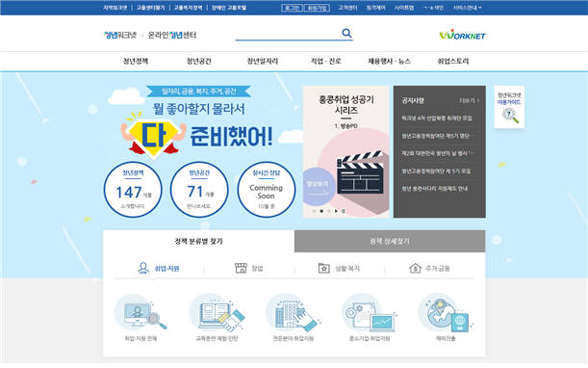
Task: Open the 고객센터 link
Action: [x=347, y=8]
